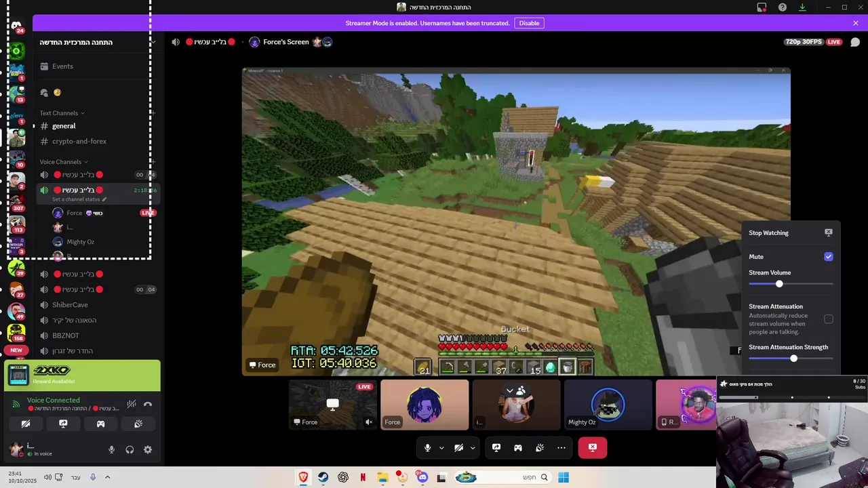The height and width of the screenshot is (488, 868).
Task: Open the server name dropdown menu
Action: (153, 42)
